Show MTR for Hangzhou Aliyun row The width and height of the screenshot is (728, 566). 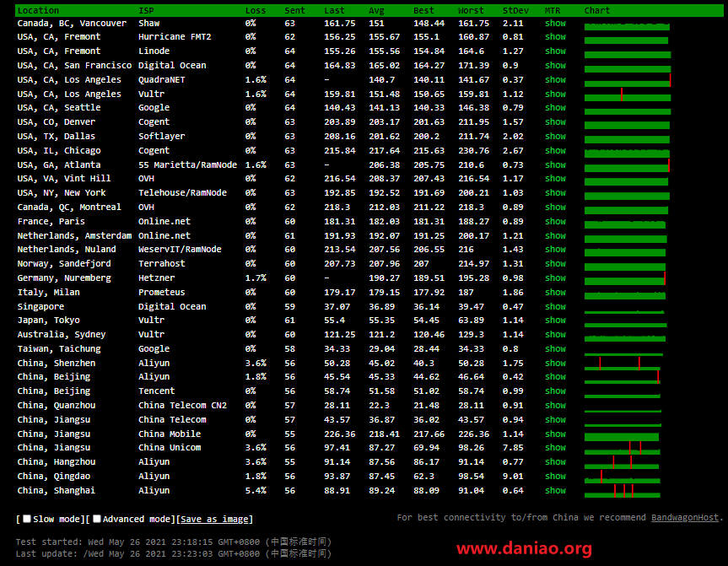[555, 462]
